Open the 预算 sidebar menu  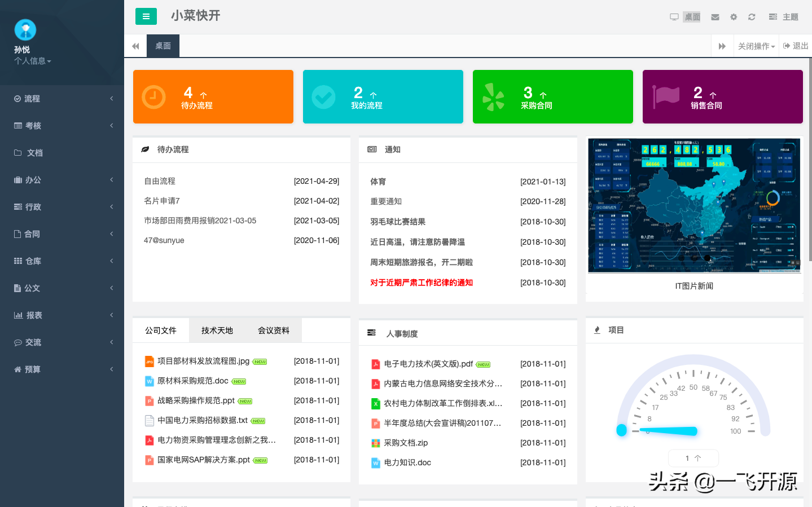(x=62, y=369)
